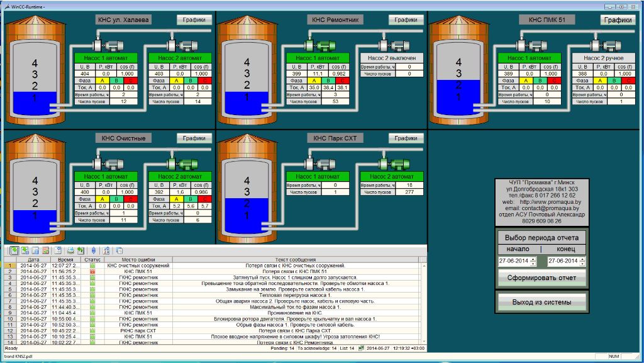Decrease the конец end date with down arrow
Image resolution: width=644 pixels, height=363 pixels.
(x=582, y=263)
